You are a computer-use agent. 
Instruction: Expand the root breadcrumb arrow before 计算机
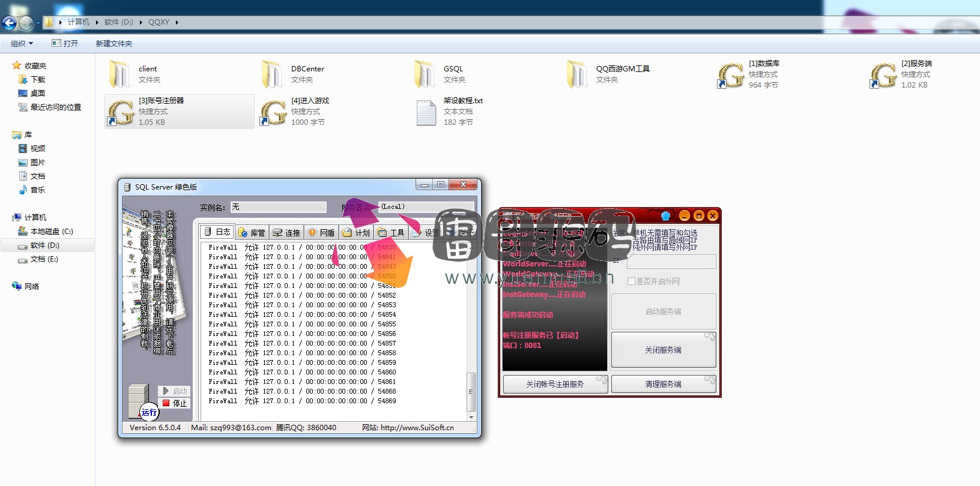click(x=60, y=22)
